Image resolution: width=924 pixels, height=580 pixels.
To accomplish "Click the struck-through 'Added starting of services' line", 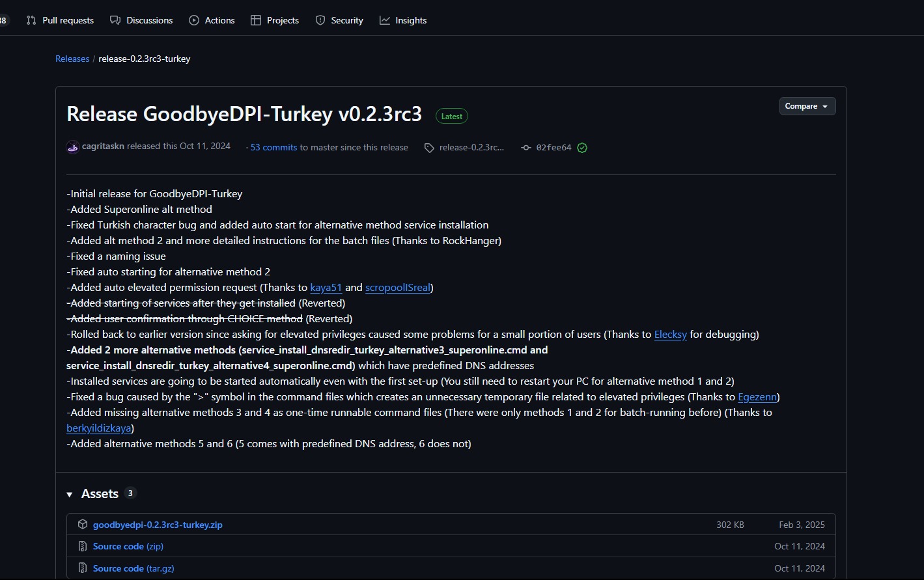I will (x=181, y=303).
